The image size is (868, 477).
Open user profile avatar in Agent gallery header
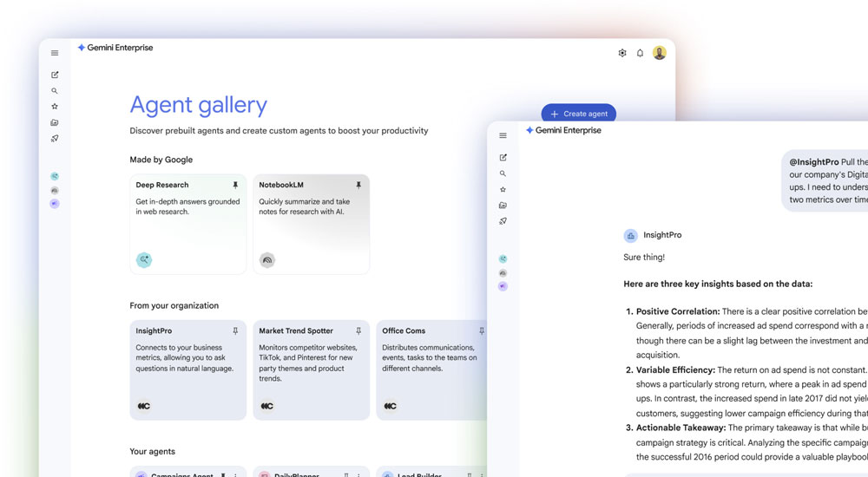(x=660, y=53)
